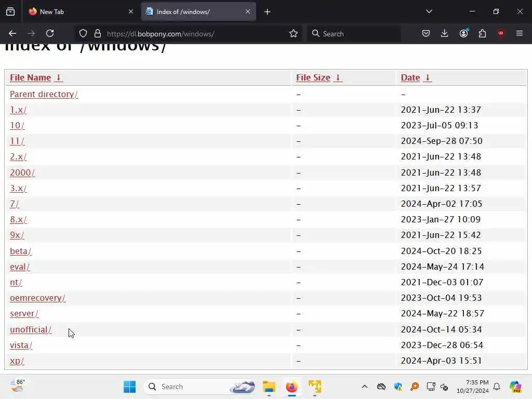Click the orange magnifier tray icon

(x=414, y=387)
